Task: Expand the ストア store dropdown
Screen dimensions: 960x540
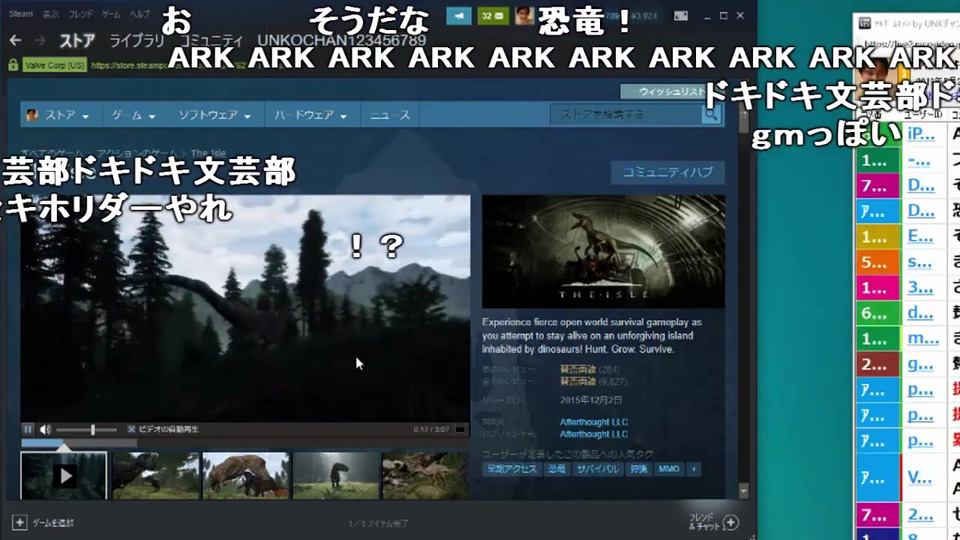Action: click(61, 115)
